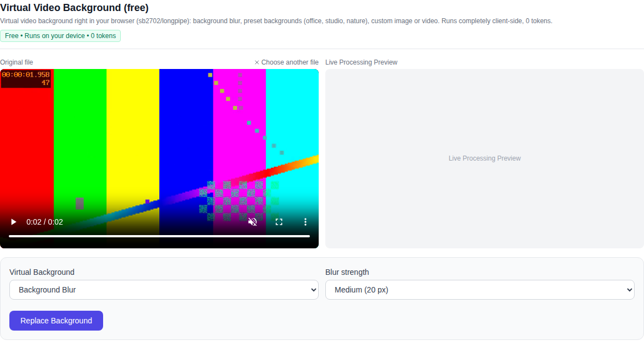Open the Blur strength dropdown
Screen dimensions: 644x351
click(x=480, y=290)
